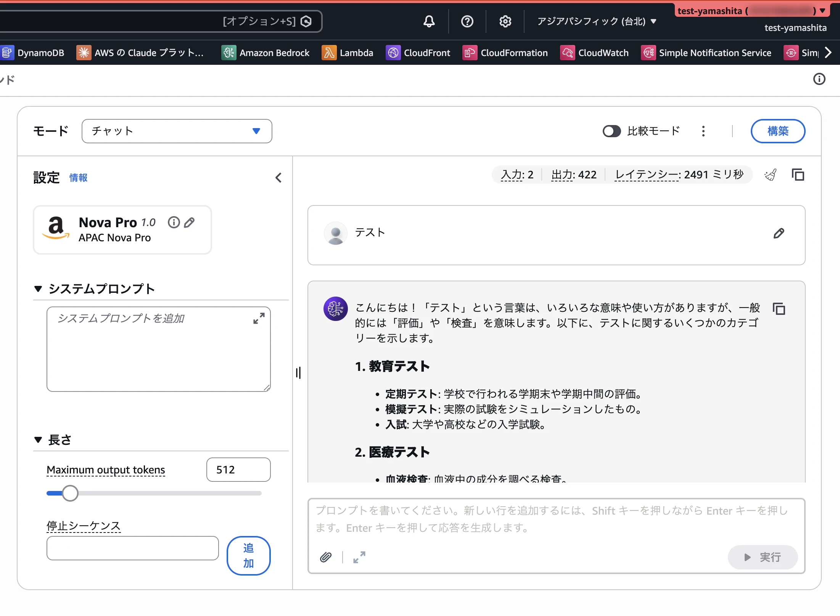Open the CloudWatch shortcut
840x616 pixels.
point(594,53)
